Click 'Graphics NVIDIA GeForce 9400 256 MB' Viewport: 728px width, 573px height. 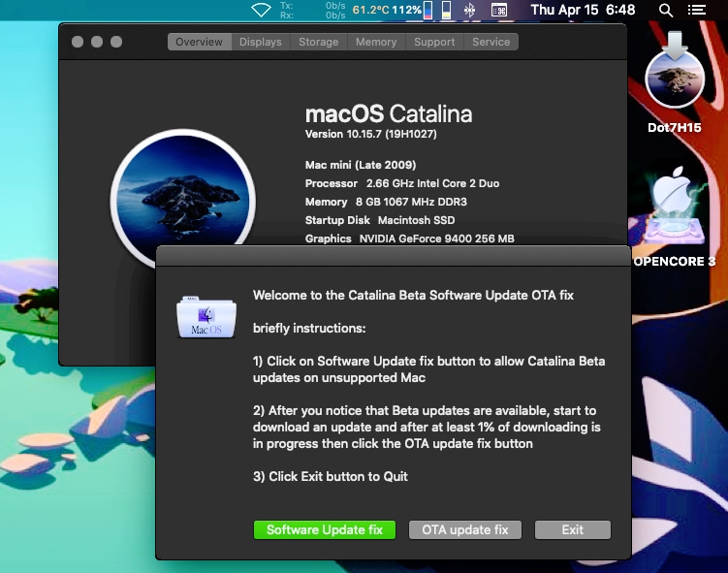tap(409, 239)
